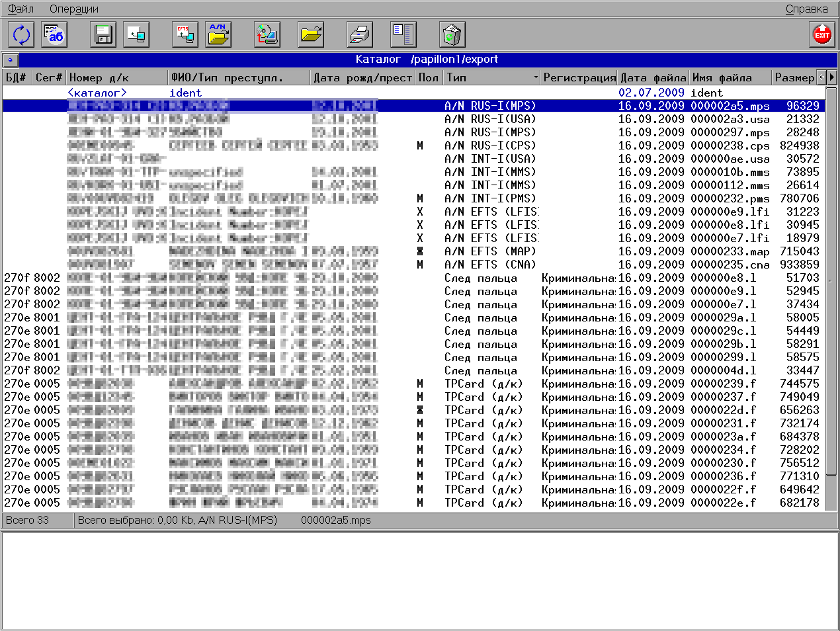Click the ФИО/Тип преступл. column header
This screenshot has width=840, height=631.
click(x=239, y=77)
